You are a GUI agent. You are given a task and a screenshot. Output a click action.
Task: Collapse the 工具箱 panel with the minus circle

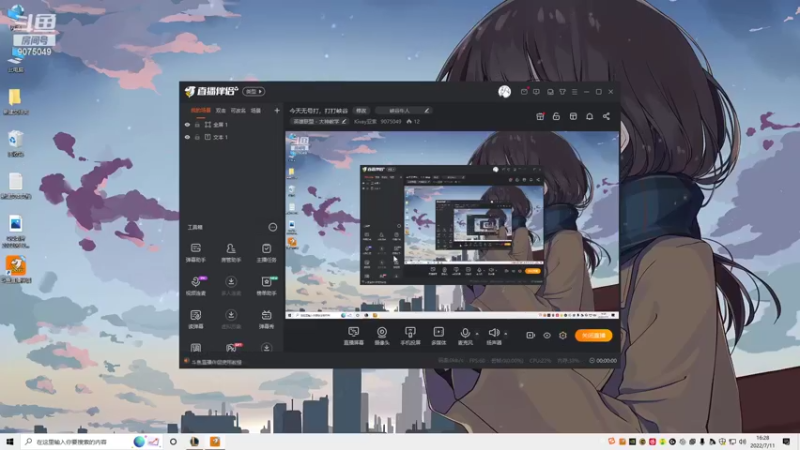272,227
